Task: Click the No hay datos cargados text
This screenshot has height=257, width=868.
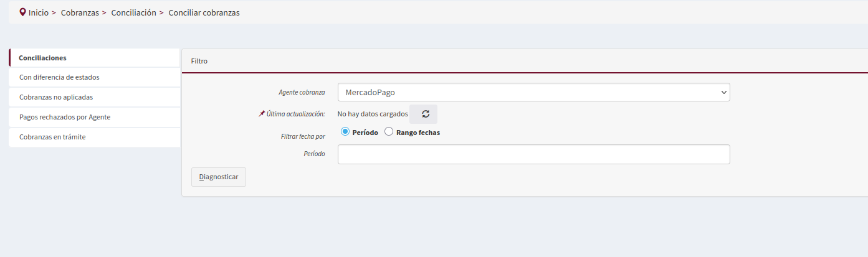Action: [x=373, y=114]
